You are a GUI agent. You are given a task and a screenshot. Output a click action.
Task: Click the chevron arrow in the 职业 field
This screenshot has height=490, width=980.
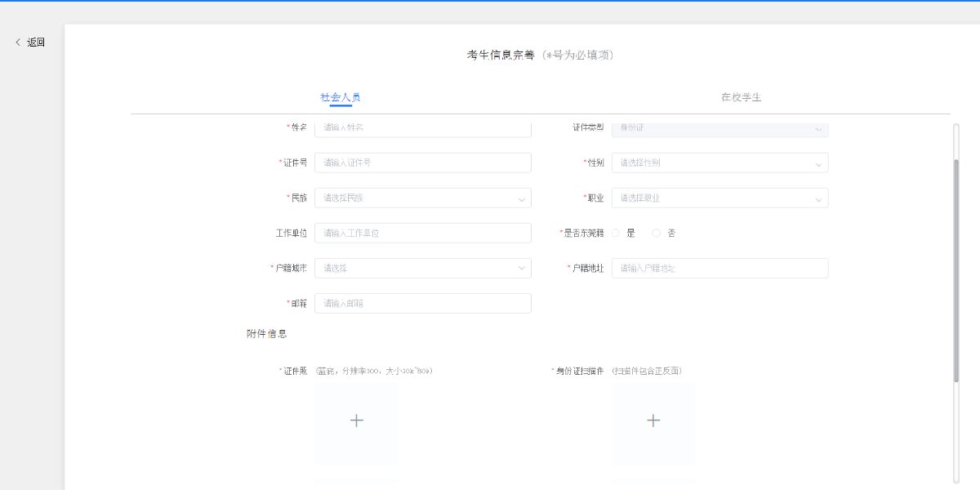818,198
